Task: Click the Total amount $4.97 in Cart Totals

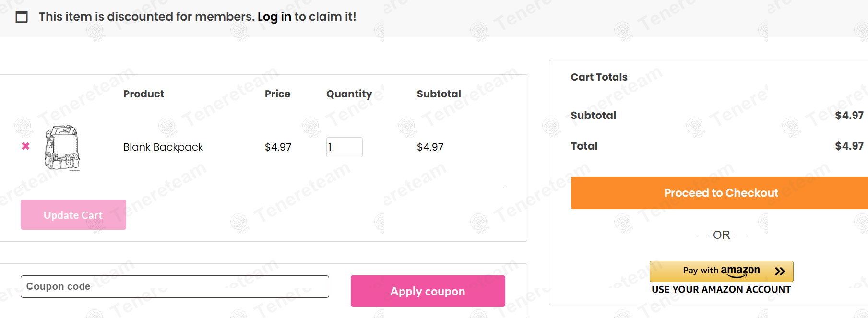Action: (849, 146)
